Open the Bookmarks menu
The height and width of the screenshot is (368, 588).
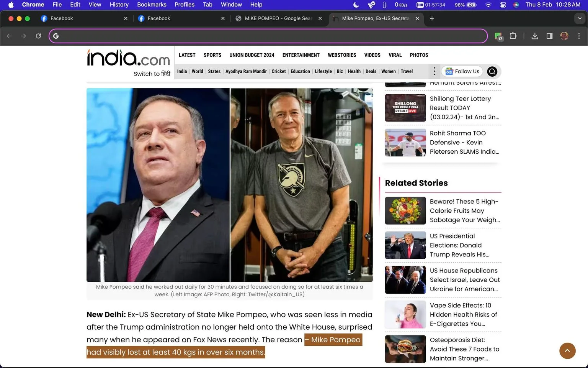(x=152, y=5)
